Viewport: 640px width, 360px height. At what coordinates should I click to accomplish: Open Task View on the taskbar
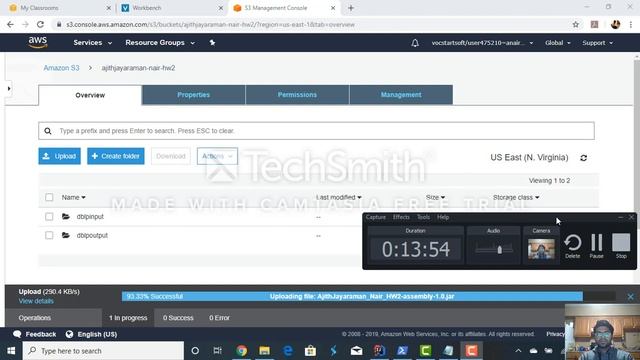pos(218,351)
